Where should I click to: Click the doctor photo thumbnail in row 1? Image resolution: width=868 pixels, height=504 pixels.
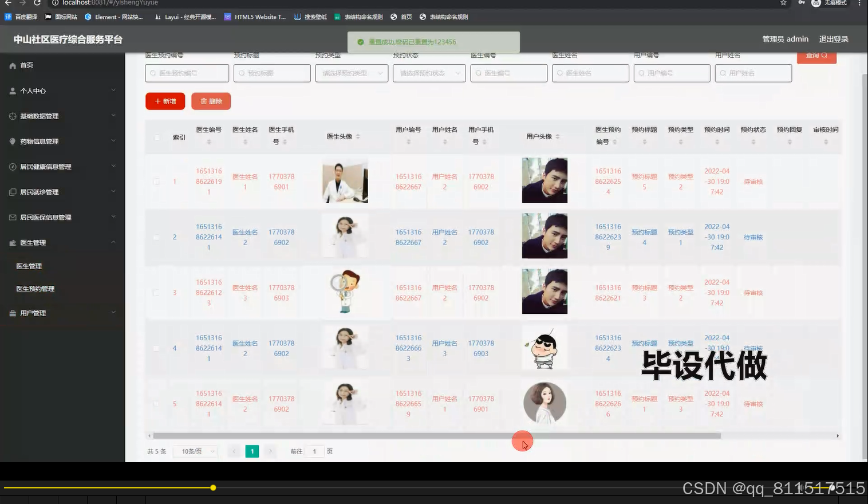345,181
